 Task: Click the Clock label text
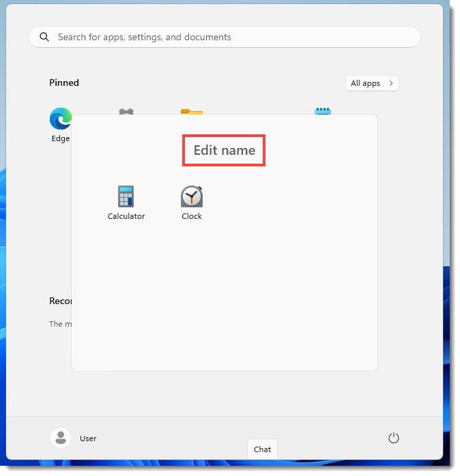click(x=192, y=216)
